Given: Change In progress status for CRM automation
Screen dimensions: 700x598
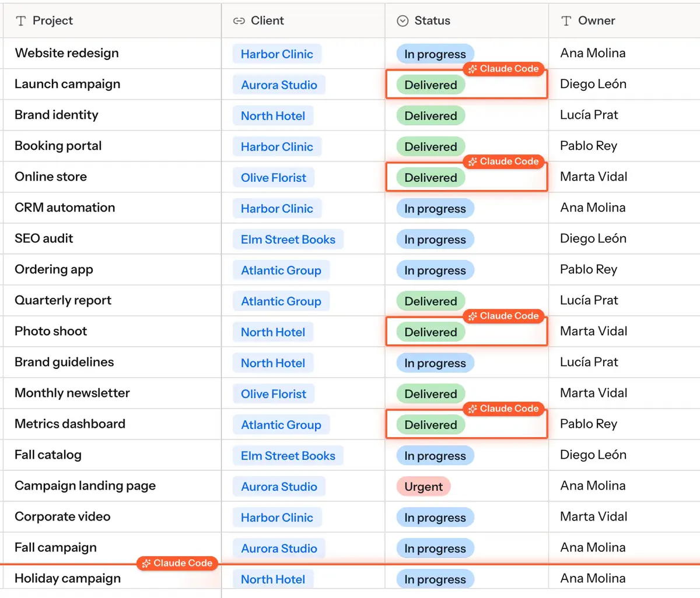Looking at the screenshot, I should (435, 209).
